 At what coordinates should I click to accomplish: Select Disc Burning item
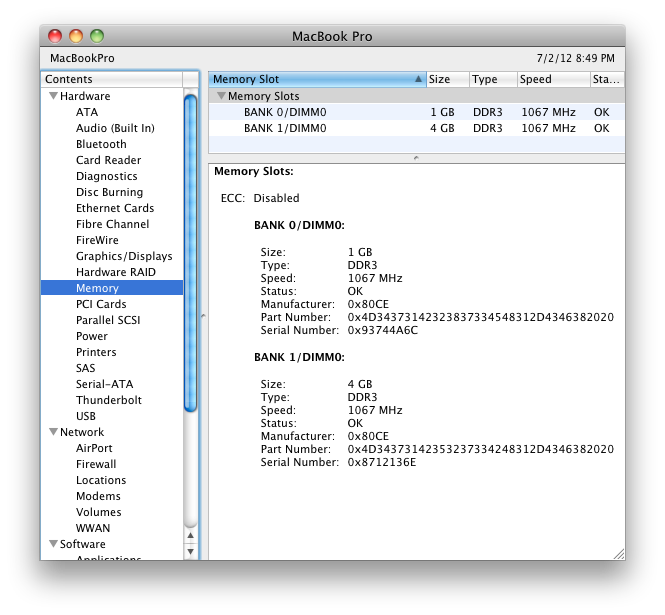tap(109, 192)
